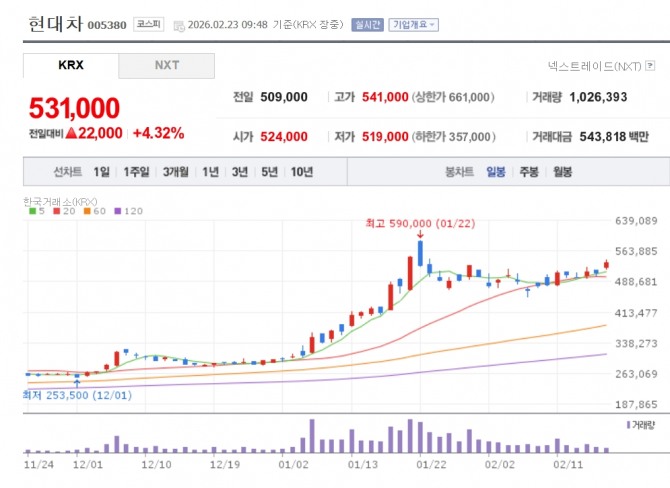670x488 pixels.
Task: Click the orange 60-day moving average swatch
Action: tap(89, 211)
